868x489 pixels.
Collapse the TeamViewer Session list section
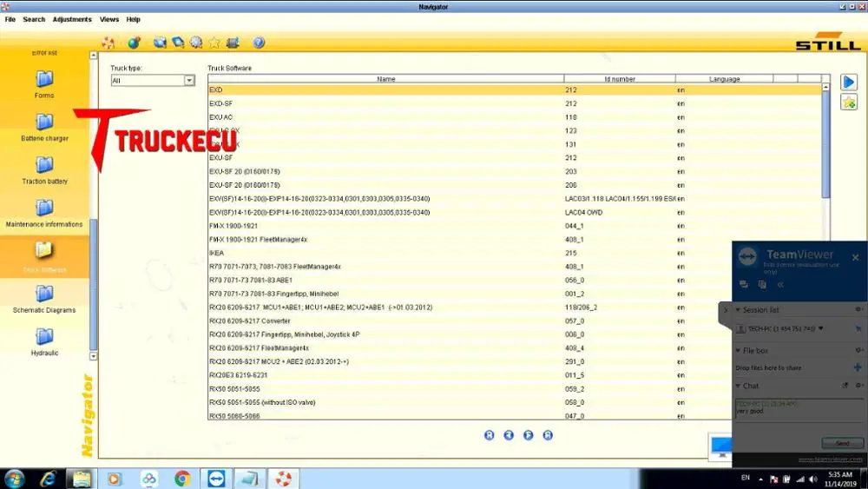(738, 309)
